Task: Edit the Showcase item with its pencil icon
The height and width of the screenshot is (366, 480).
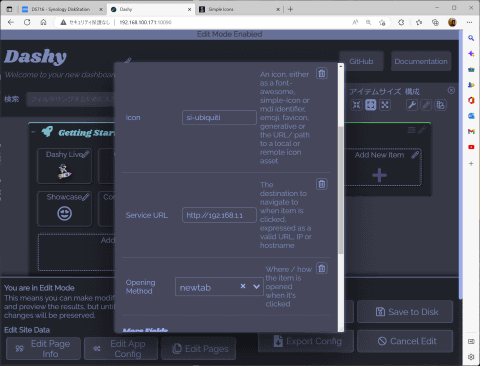Action: coord(86,197)
